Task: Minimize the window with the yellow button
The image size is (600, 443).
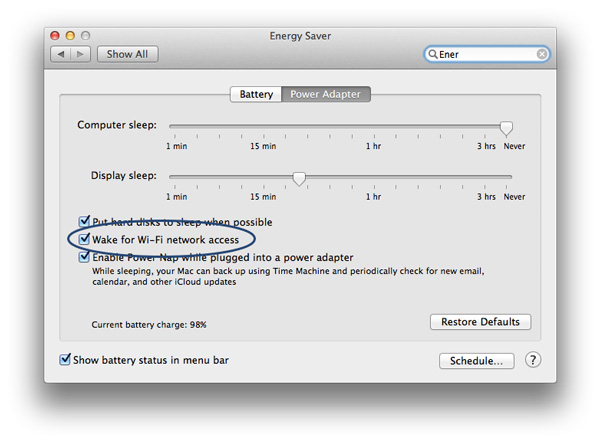Action: [70, 36]
